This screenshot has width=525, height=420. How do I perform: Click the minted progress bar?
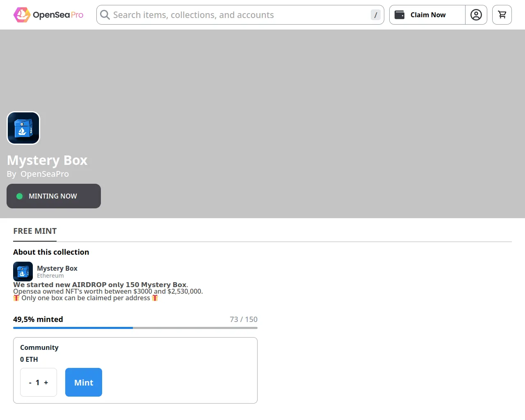[135, 328]
